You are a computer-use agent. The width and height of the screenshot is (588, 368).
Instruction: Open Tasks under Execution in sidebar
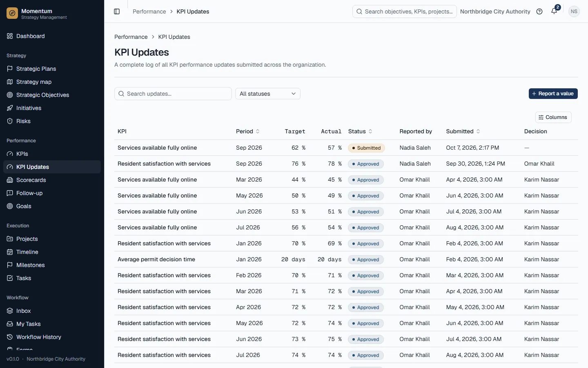(52, 278)
